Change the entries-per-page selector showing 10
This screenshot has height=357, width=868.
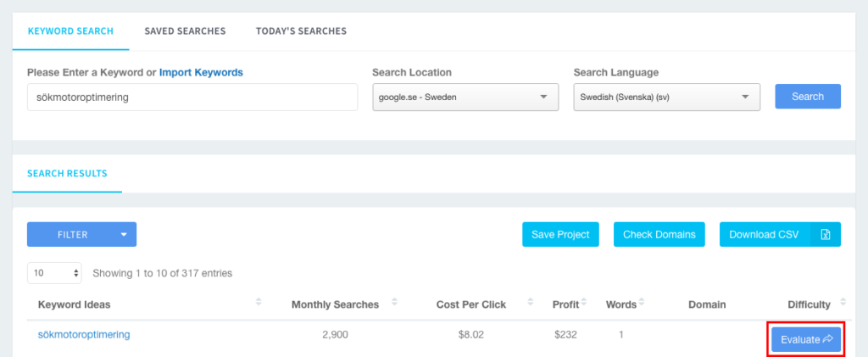(x=54, y=273)
